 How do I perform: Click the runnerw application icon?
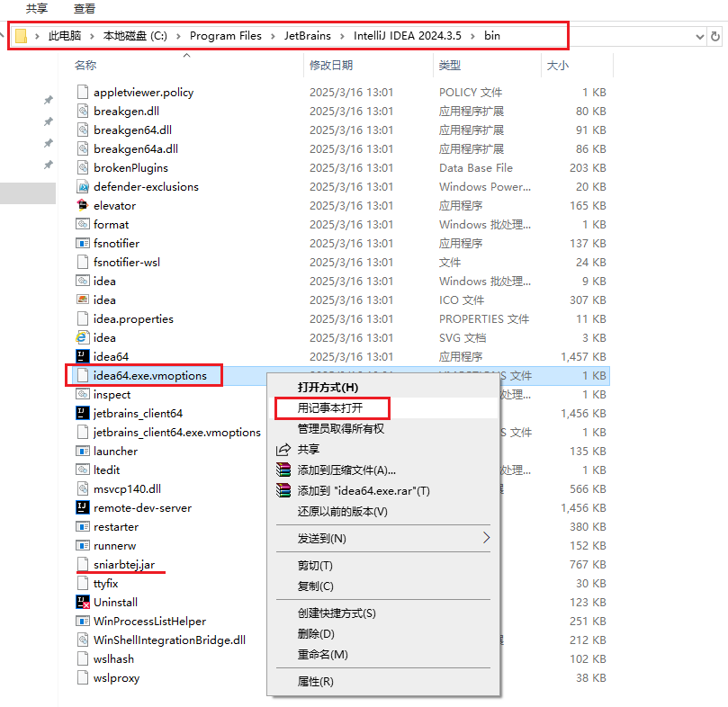pos(83,545)
